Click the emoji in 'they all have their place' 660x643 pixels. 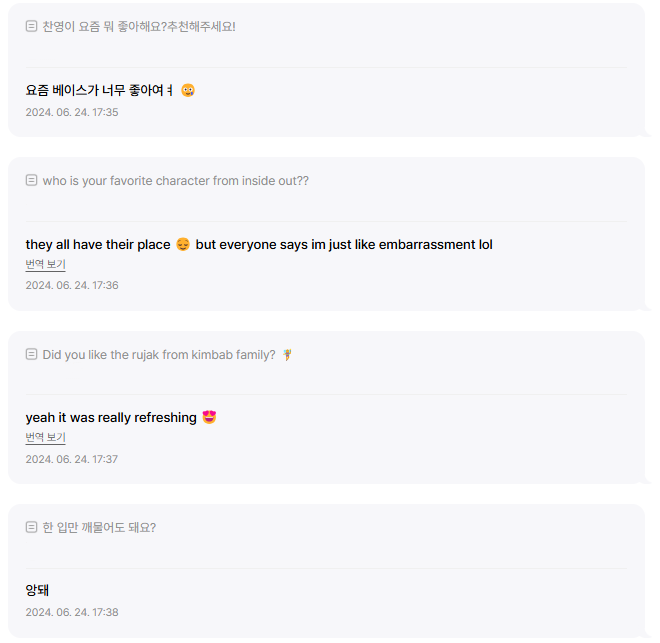(183, 244)
